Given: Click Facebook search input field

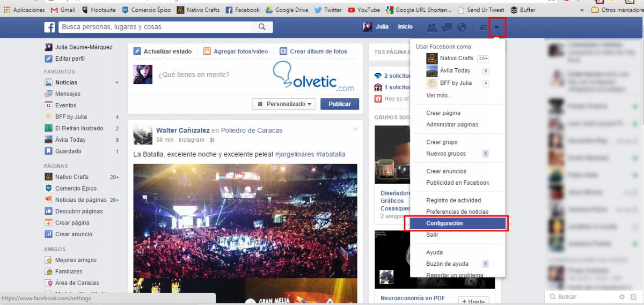Looking at the screenshot, I should (155, 27).
